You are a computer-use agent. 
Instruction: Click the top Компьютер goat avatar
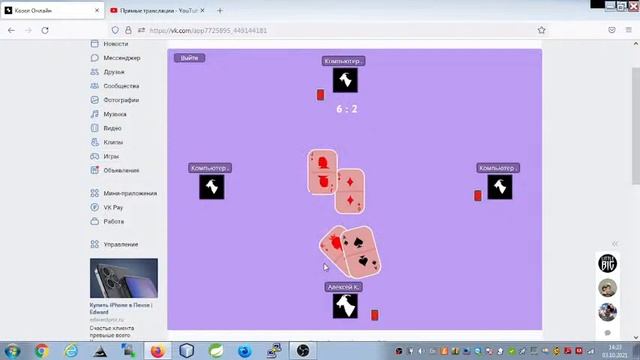coord(345,80)
